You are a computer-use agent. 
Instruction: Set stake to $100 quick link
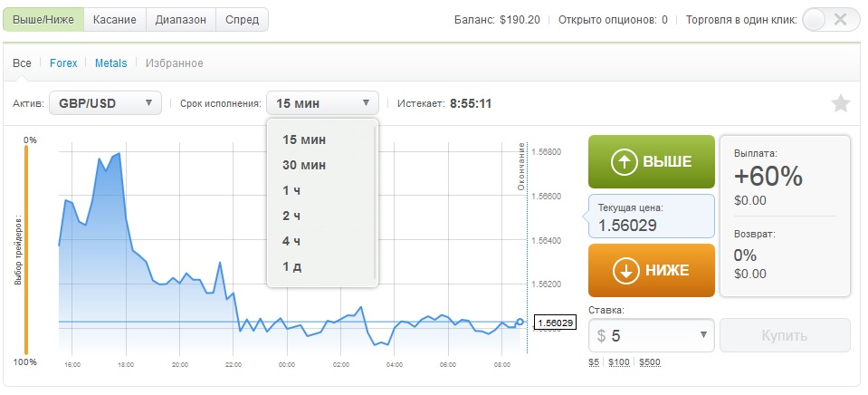point(619,362)
